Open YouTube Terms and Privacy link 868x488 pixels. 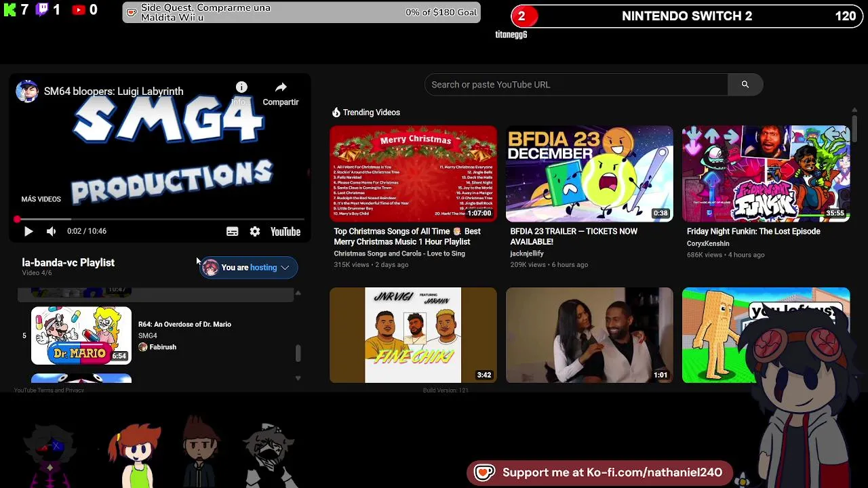(x=49, y=390)
